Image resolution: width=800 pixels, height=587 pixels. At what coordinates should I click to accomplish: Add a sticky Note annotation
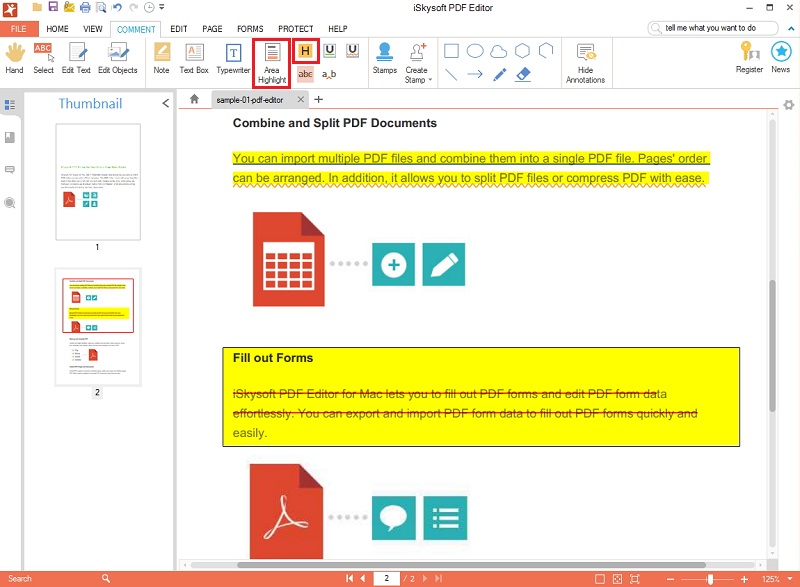click(160, 62)
